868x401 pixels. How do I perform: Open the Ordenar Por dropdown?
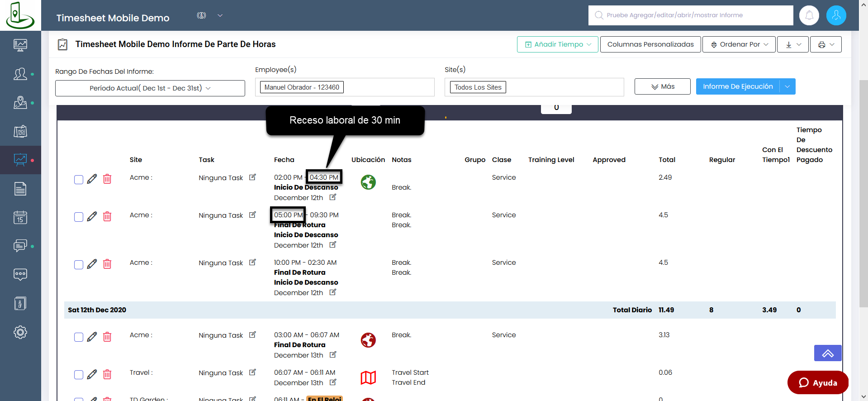click(739, 44)
